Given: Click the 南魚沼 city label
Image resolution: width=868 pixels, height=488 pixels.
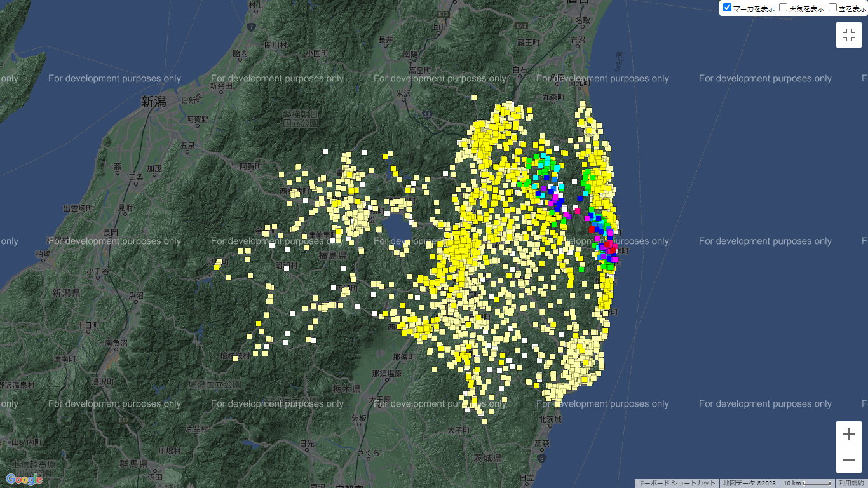Looking at the screenshot, I should (x=118, y=343).
